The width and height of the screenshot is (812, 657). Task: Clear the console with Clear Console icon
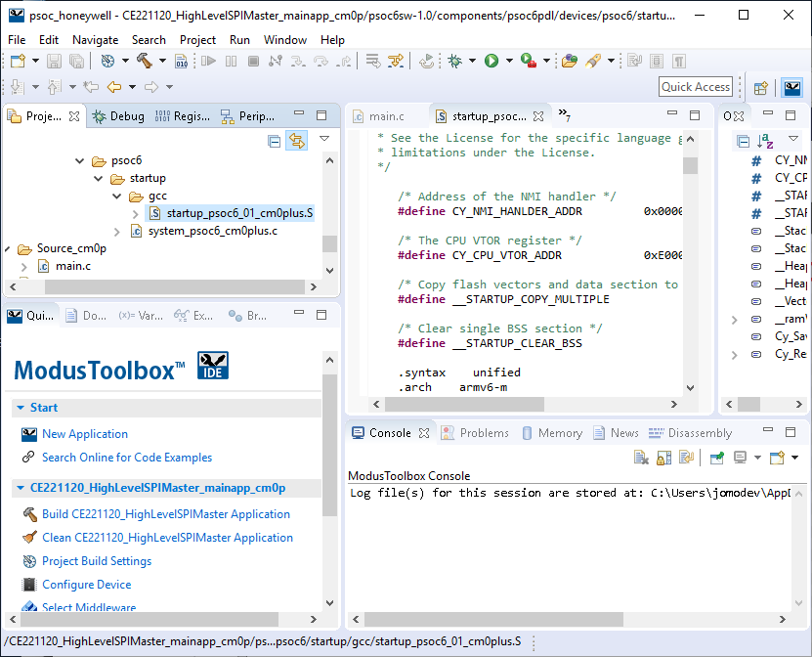click(641, 458)
